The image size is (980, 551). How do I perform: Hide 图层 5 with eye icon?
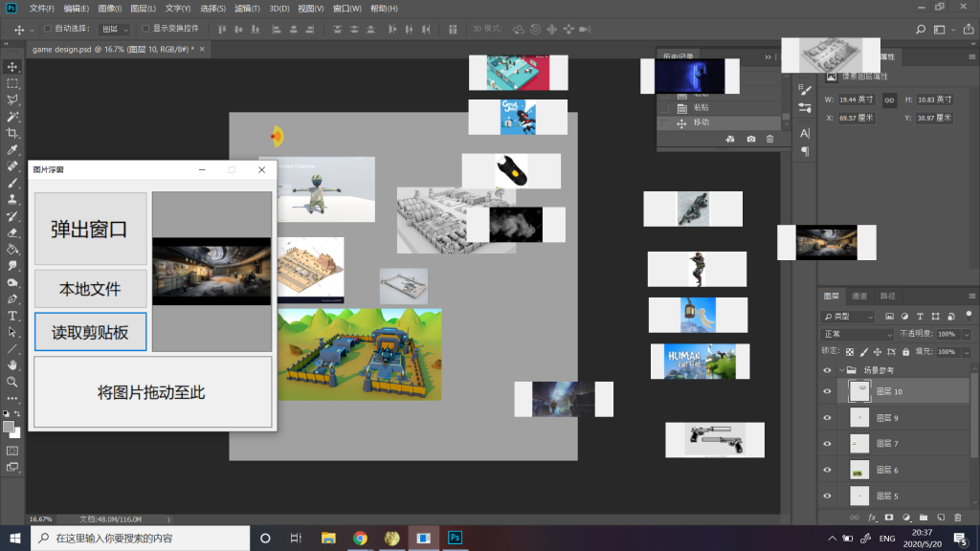[828, 496]
